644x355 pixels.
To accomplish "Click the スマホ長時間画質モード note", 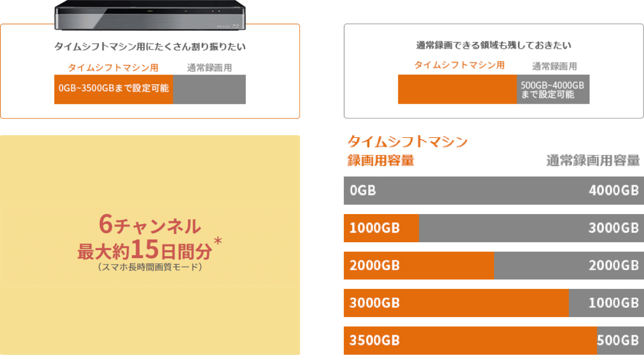I will [150, 267].
